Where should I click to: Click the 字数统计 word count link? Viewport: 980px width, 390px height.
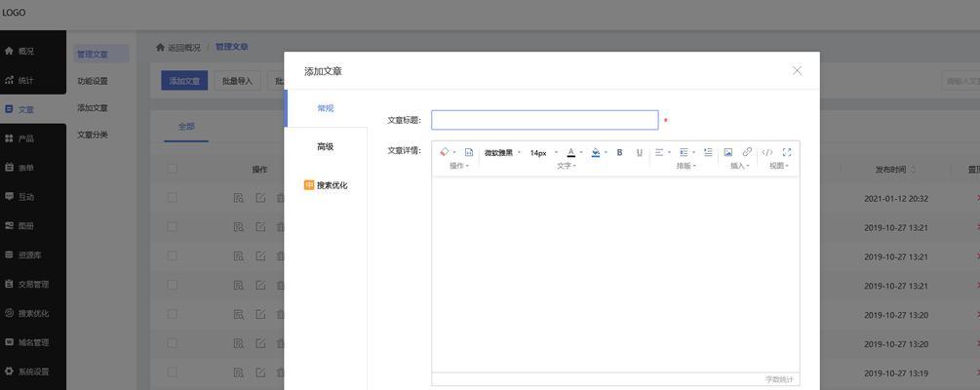(780, 379)
